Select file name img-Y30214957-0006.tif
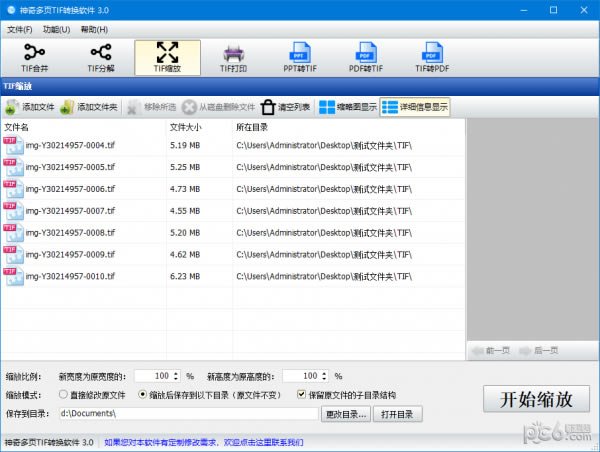The height and width of the screenshot is (452, 600). (70, 189)
